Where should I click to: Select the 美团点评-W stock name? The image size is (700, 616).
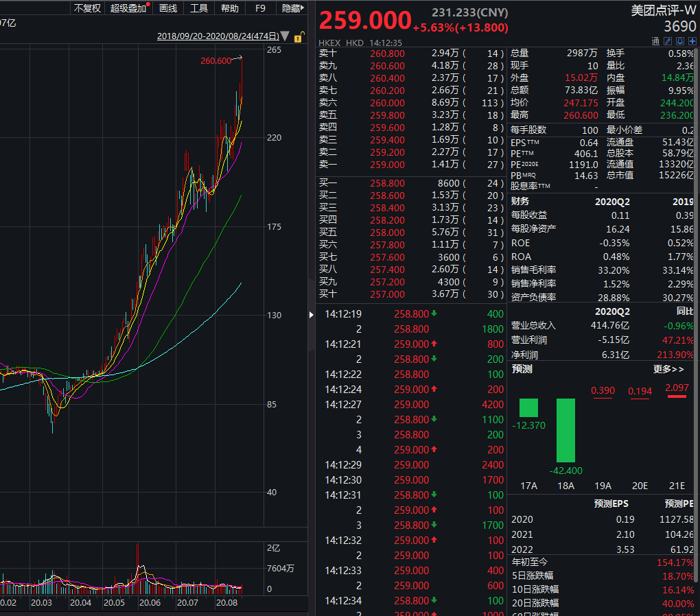[663, 11]
